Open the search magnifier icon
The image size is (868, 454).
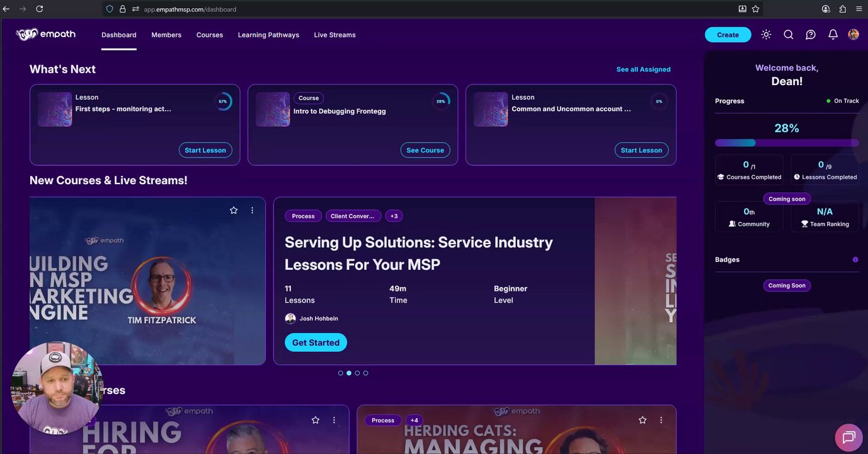(x=789, y=35)
